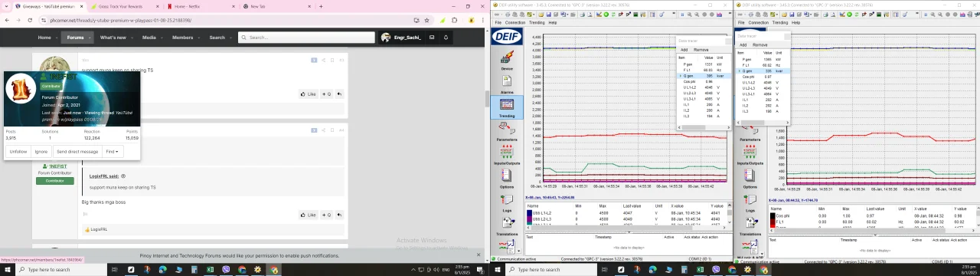Open Parameters in left DEIF window sidebar

[507, 131]
